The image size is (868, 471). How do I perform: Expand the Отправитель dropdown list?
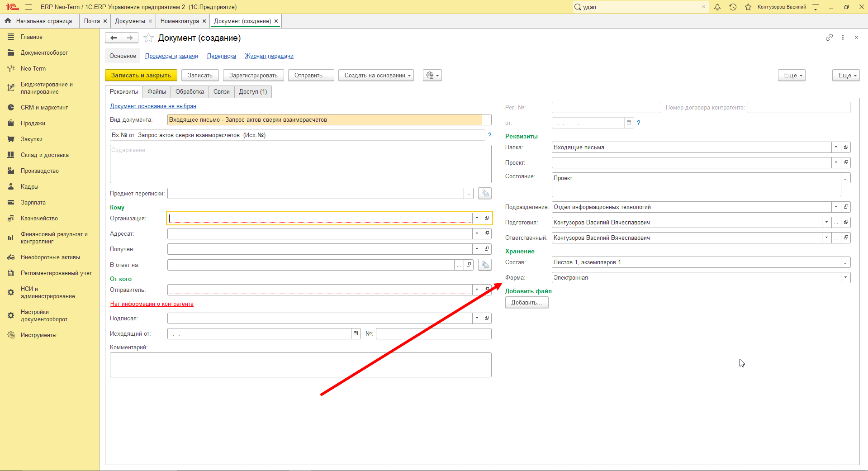(477, 290)
